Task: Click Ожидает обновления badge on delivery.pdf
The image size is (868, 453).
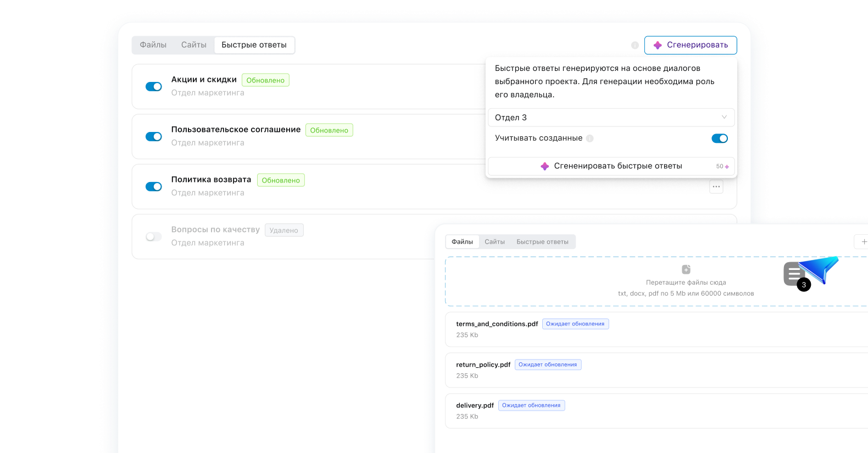Action: coord(531,406)
